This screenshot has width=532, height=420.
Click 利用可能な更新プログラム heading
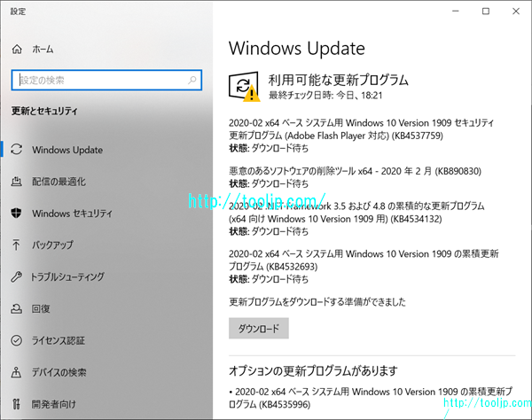(x=339, y=80)
